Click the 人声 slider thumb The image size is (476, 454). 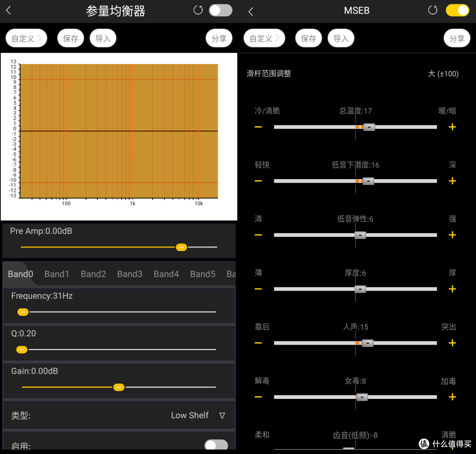[368, 343]
